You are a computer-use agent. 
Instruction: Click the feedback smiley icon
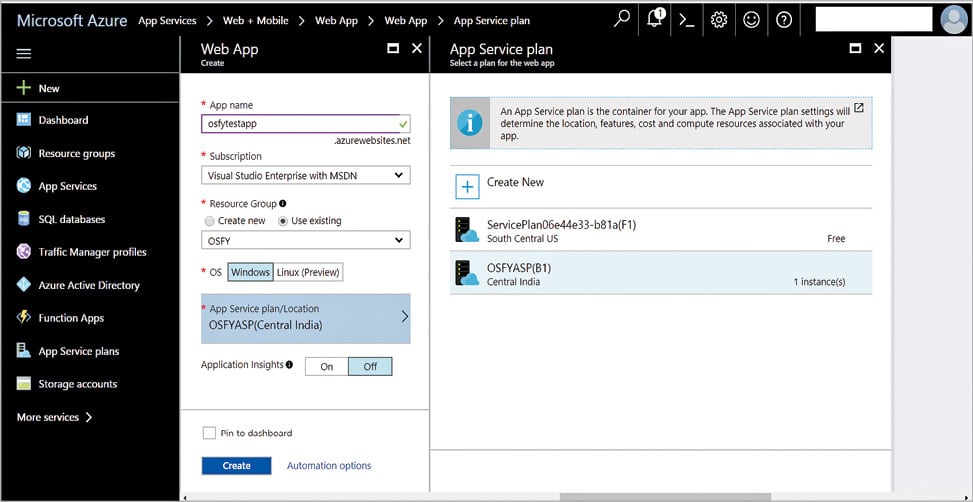coord(751,19)
